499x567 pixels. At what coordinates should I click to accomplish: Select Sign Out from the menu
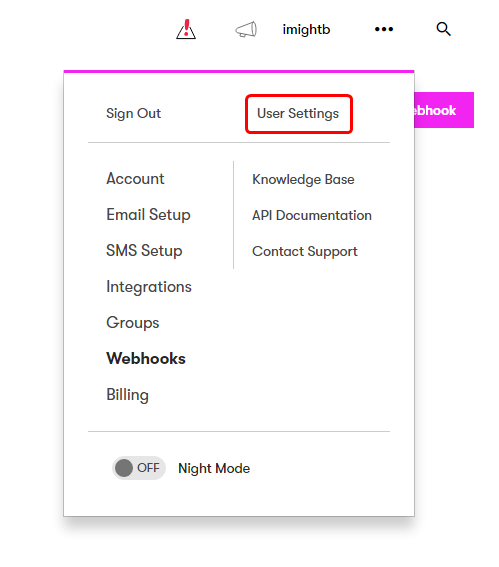pyautogui.click(x=133, y=114)
